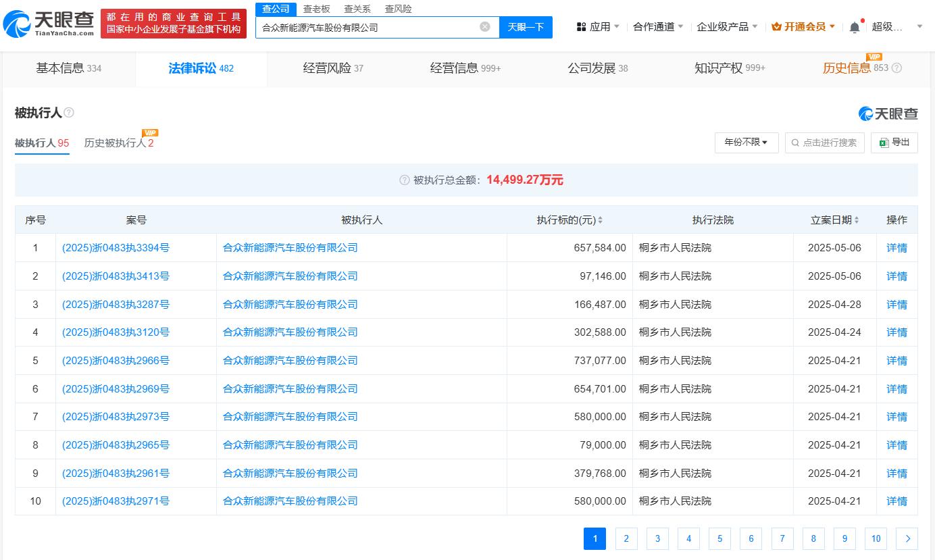The image size is (935, 560).
Task: Click the 点击进行搜索 search field
Action: tap(824, 143)
